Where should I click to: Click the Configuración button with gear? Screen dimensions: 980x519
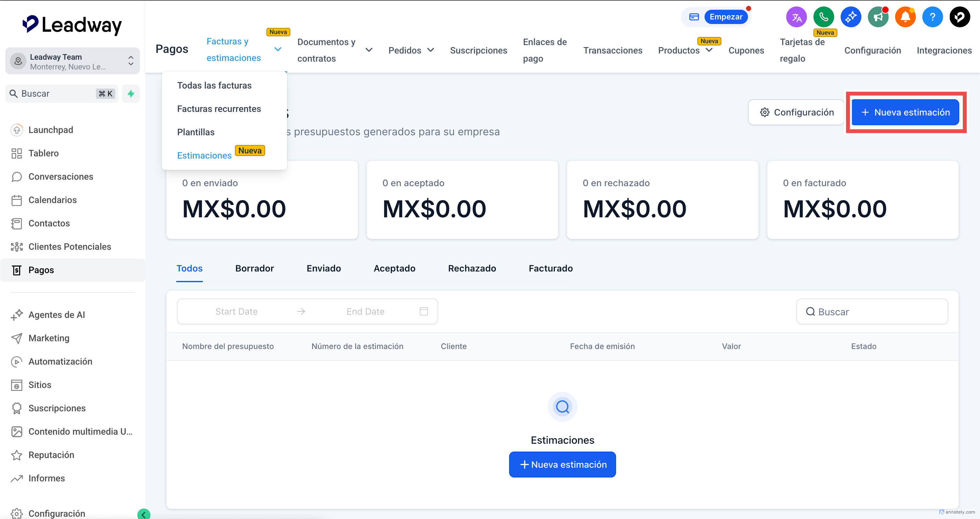(796, 112)
